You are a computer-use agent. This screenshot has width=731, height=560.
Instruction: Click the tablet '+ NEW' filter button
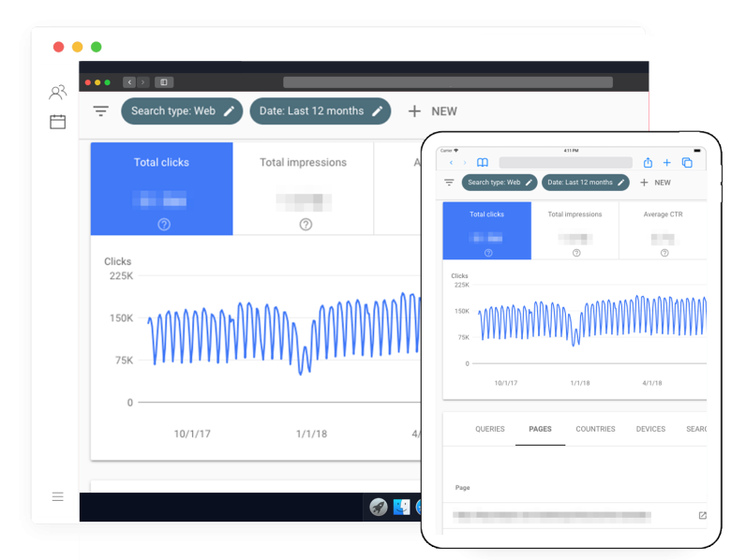pos(655,183)
